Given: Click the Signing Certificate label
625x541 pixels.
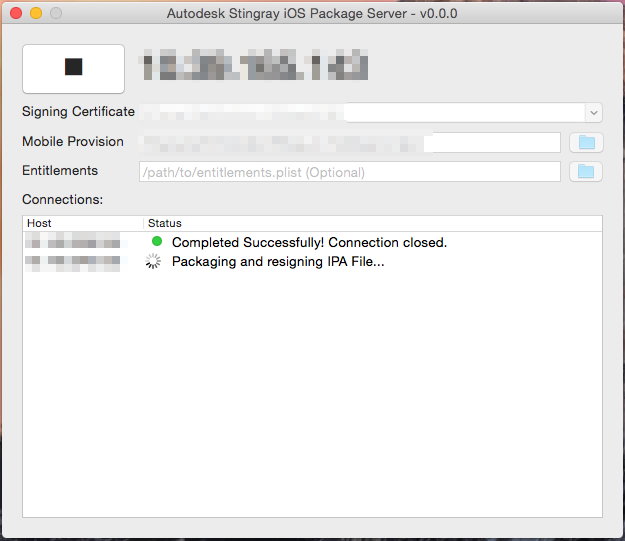Looking at the screenshot, I should click(79, 112).
